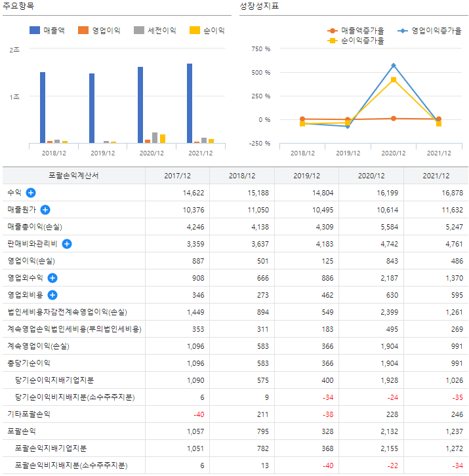The width and height of the screenshot is (469, 476).
Task: Click the 2020/12 yellow 순이익 bar
Action: (163, 138)
